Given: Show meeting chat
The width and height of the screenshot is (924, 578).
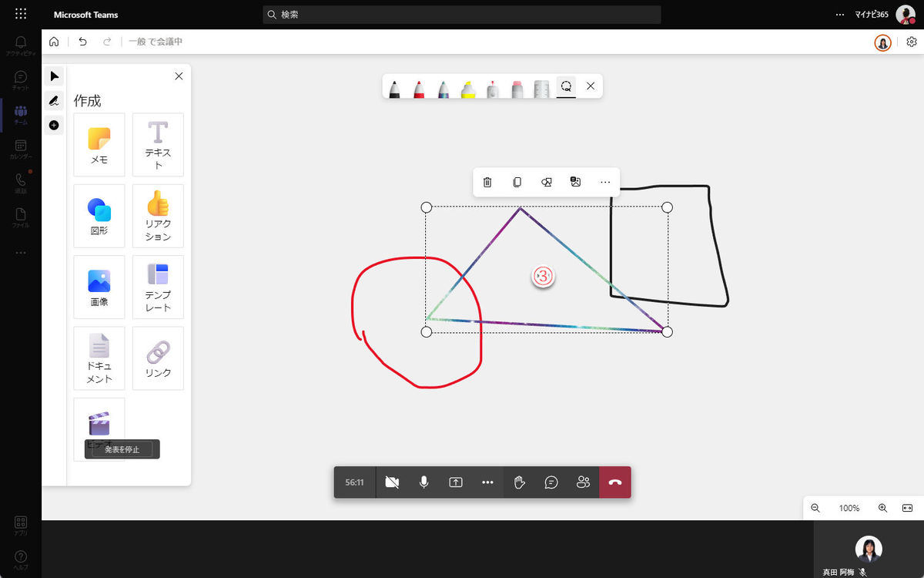Looking at the screenshot, I should (x=551, y=482).
